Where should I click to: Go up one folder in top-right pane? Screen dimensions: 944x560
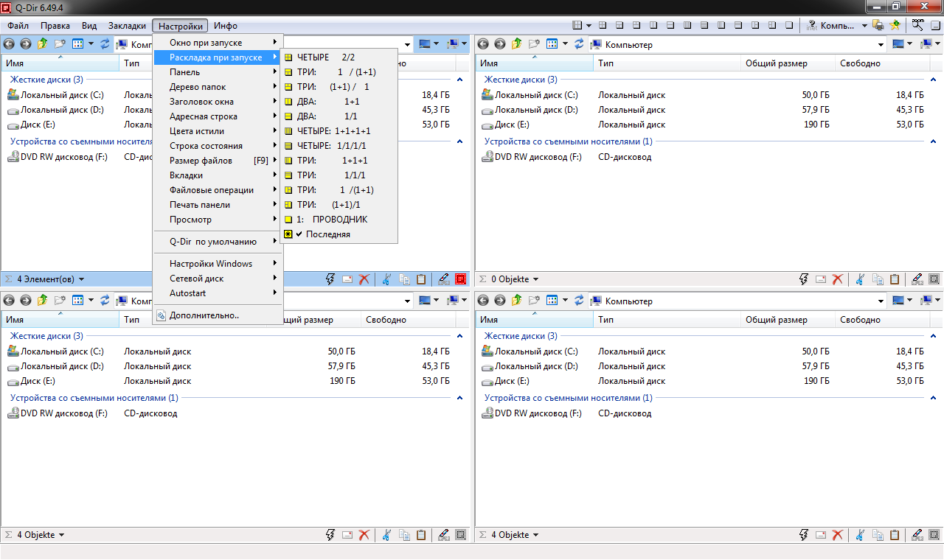coord(517,44)
